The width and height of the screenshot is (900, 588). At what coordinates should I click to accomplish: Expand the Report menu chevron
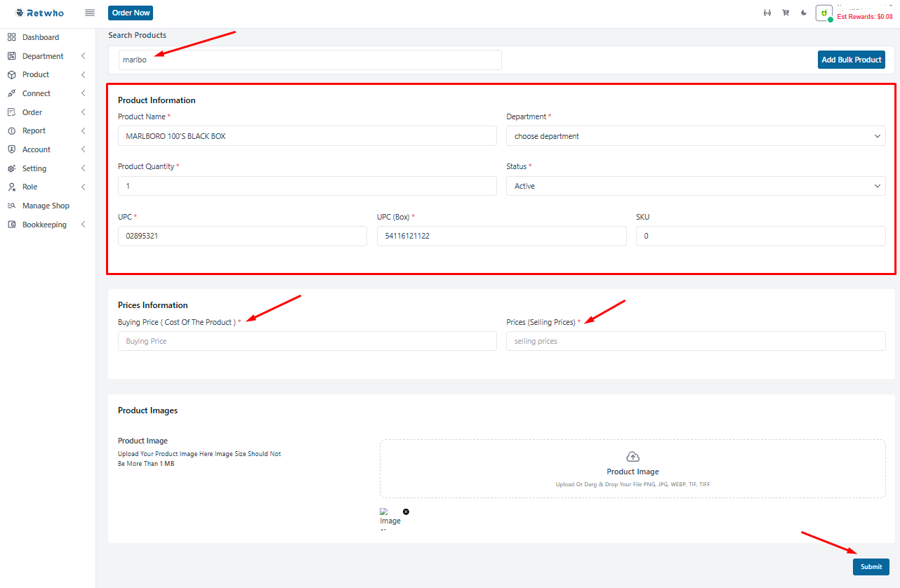coord(83,131)
